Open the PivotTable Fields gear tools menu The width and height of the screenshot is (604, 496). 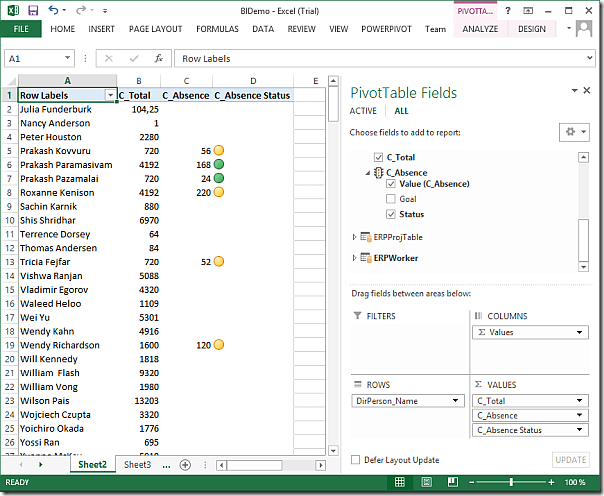pos(573,132)
